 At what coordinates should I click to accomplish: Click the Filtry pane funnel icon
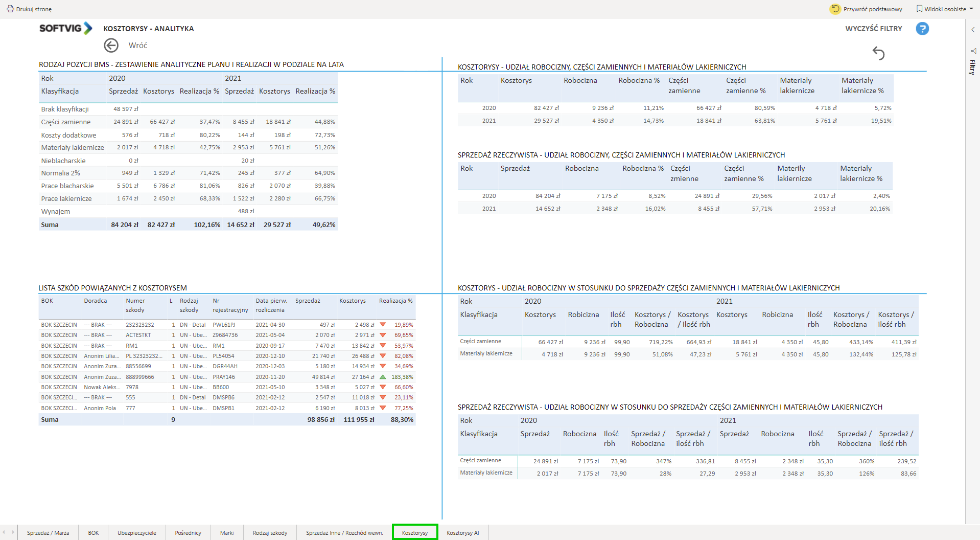[973, 51]
